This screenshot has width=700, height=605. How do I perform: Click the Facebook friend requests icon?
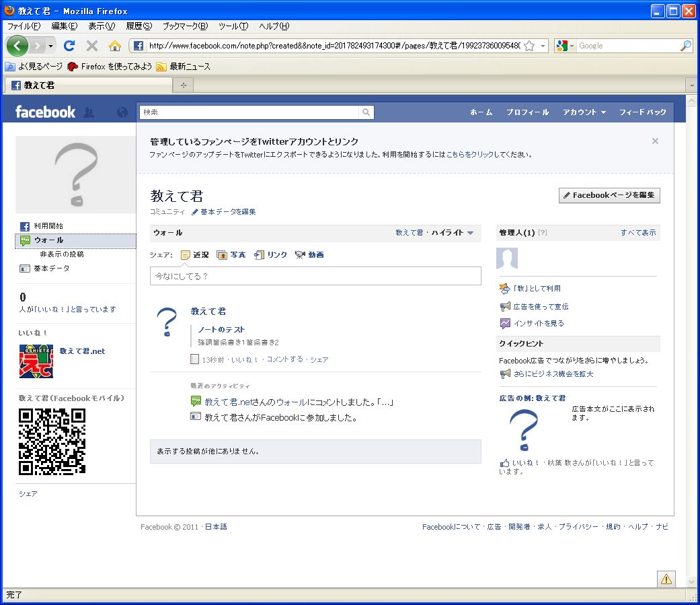click(x=89, y=112)
